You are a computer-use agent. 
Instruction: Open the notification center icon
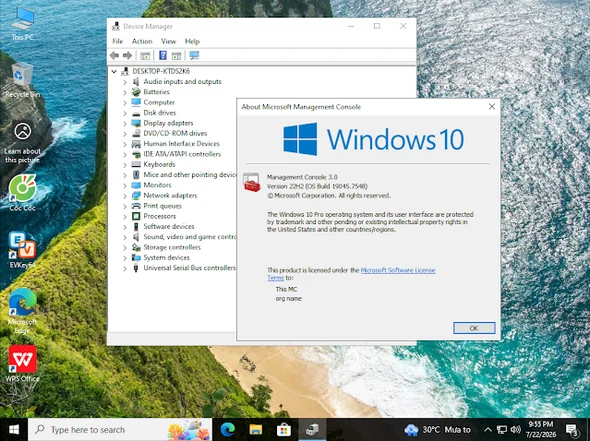click(572, 429)
